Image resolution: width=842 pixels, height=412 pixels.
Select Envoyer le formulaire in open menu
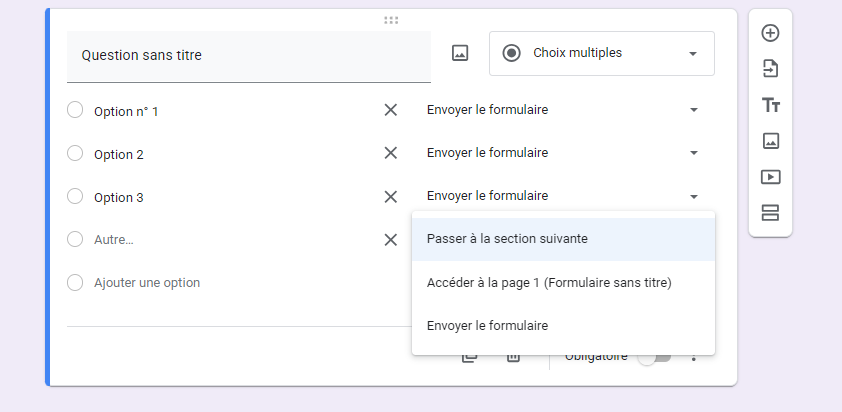(x=563, y=326)
